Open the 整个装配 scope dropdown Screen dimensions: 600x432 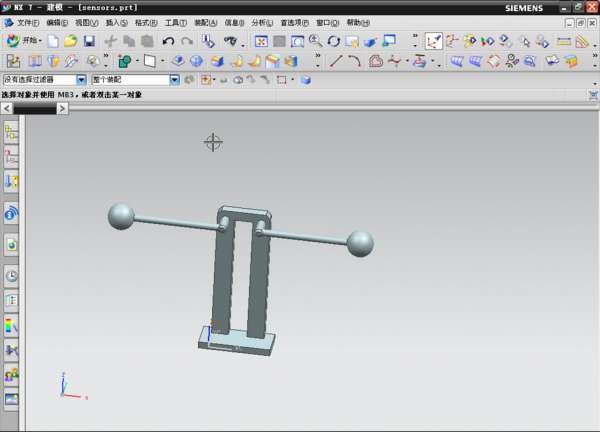(175, 80)
